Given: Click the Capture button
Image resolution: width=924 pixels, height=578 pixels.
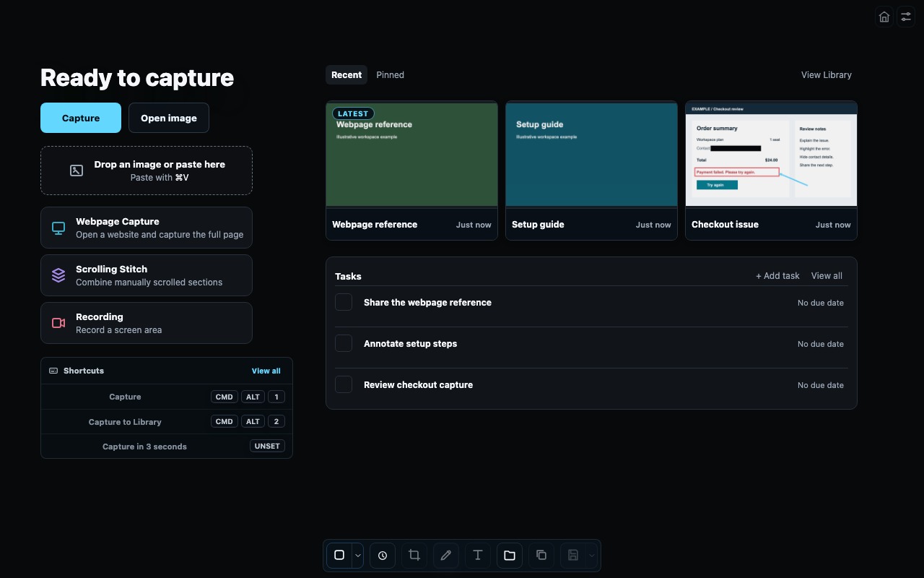Looking at the screenshot, I should click(81, 118).
